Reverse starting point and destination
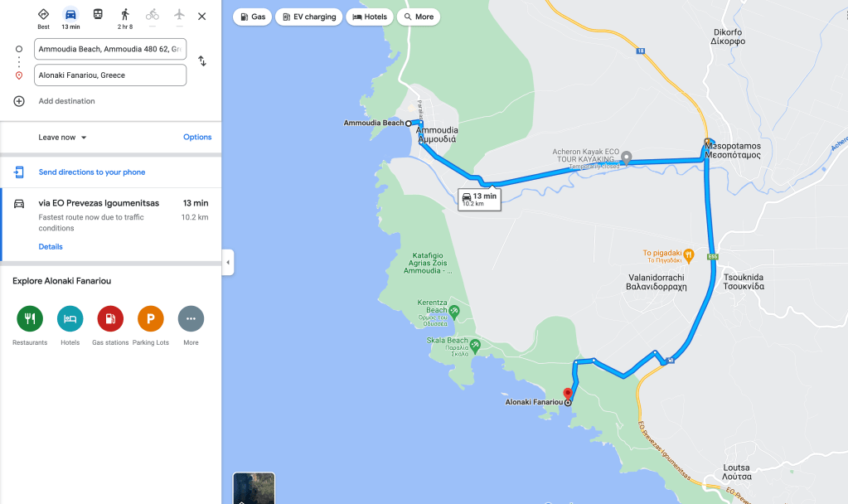Viewport: 848px width, 504px height. [201, 61]
